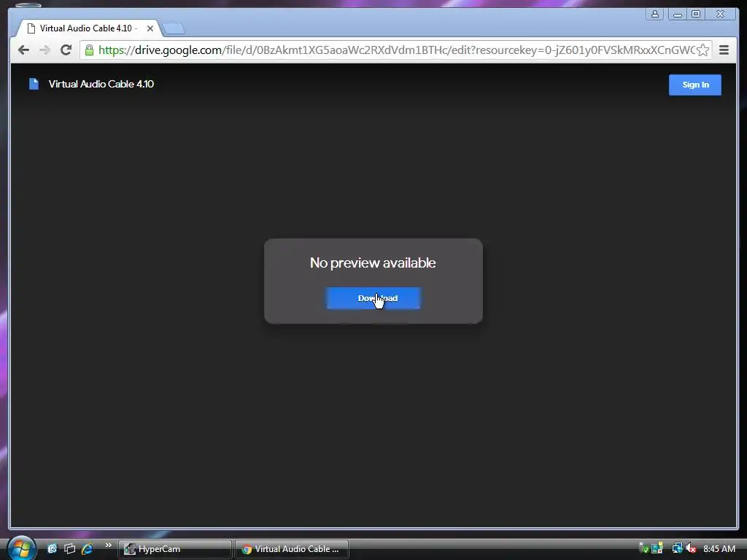The image size is (747, 560).
Task: Click the Virtual Audio Cable 4.10 file title
Action: pos(101,84)
